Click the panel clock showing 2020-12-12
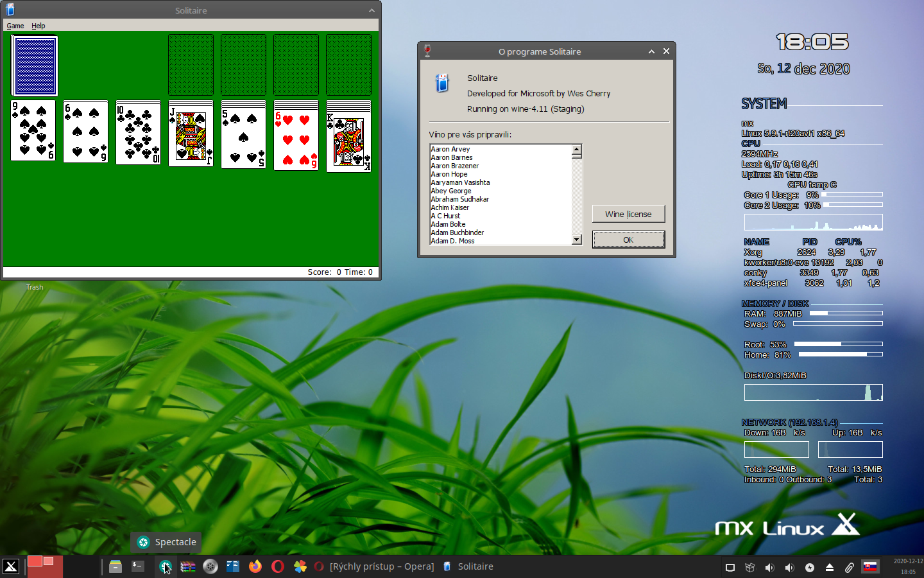 tap(908, 566)
